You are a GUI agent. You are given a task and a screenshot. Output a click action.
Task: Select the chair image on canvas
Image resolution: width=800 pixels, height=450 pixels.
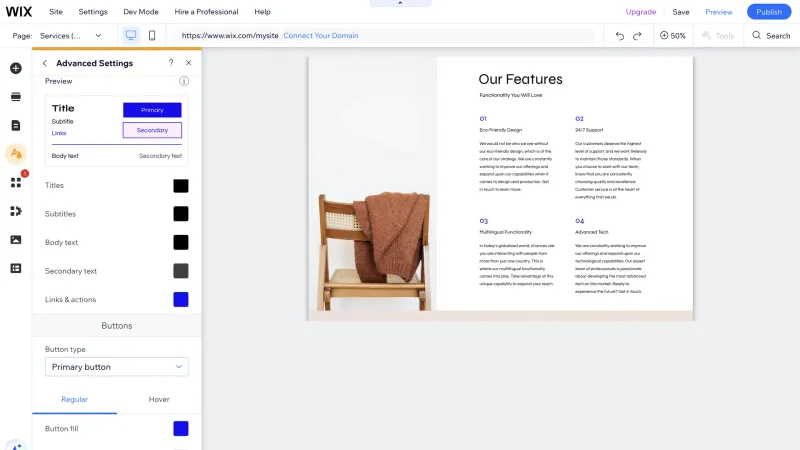pos(373,184)
